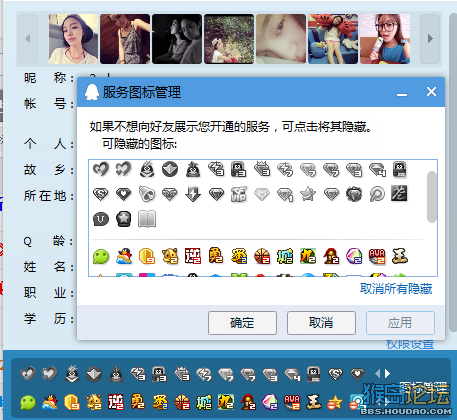
Task: Select the golden 王 icon in dialog
Action: pyautogui.click(x=400, y=256)
